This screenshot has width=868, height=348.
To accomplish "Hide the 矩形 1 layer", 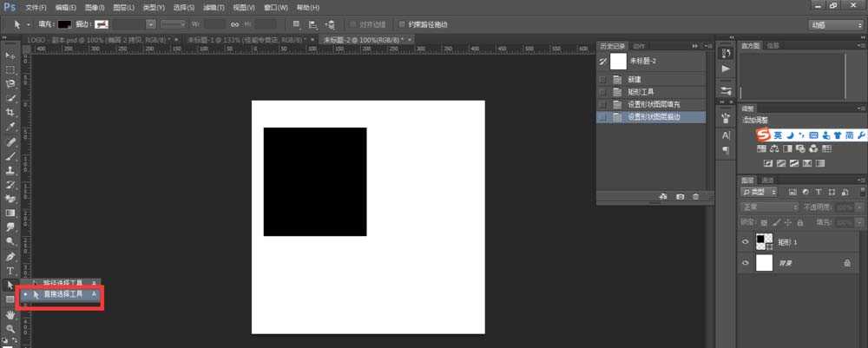I will tap(746, 241).
